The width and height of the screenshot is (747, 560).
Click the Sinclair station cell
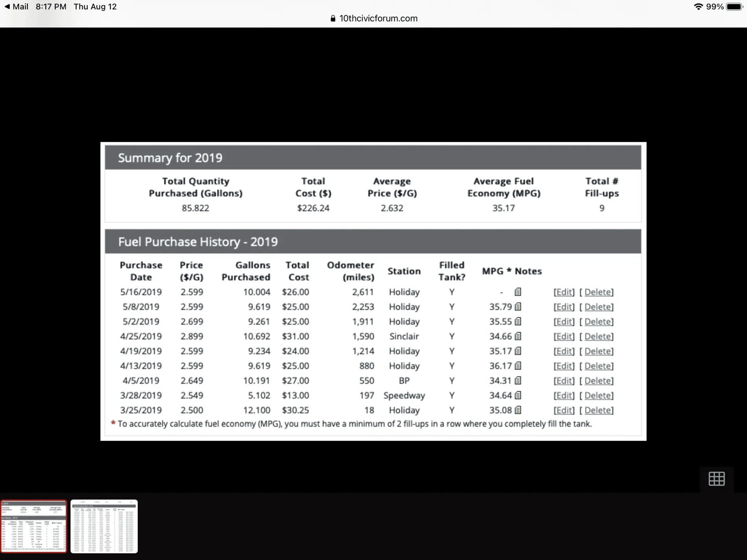point(404,336)
